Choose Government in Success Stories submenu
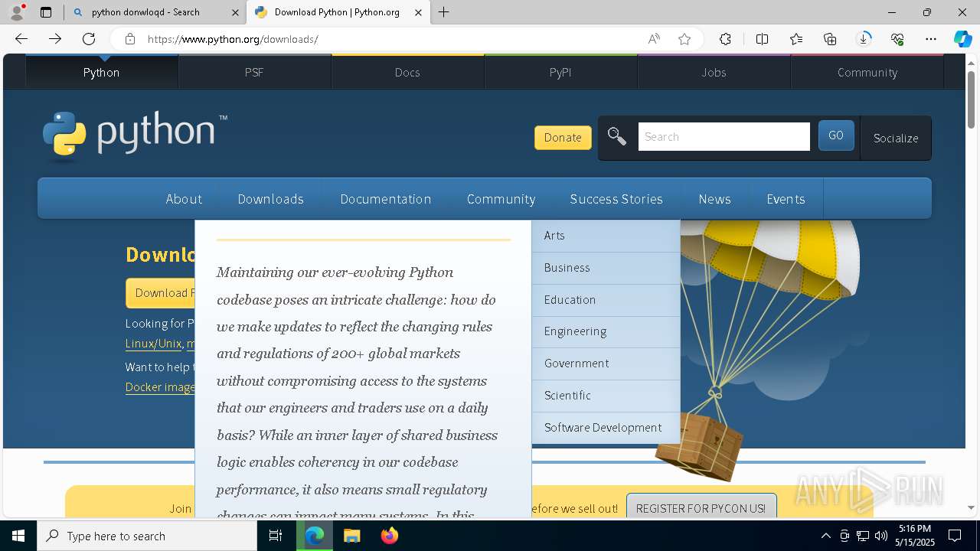 (606, 364)
